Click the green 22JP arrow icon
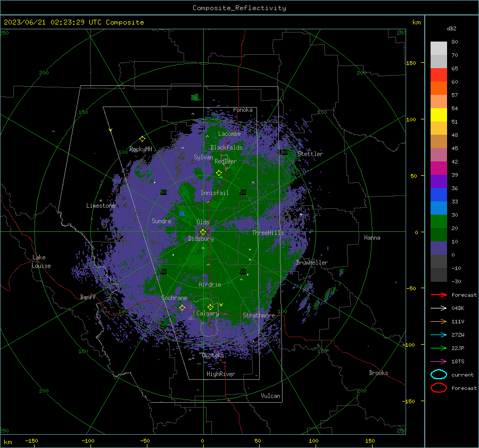 pos(439,348)
